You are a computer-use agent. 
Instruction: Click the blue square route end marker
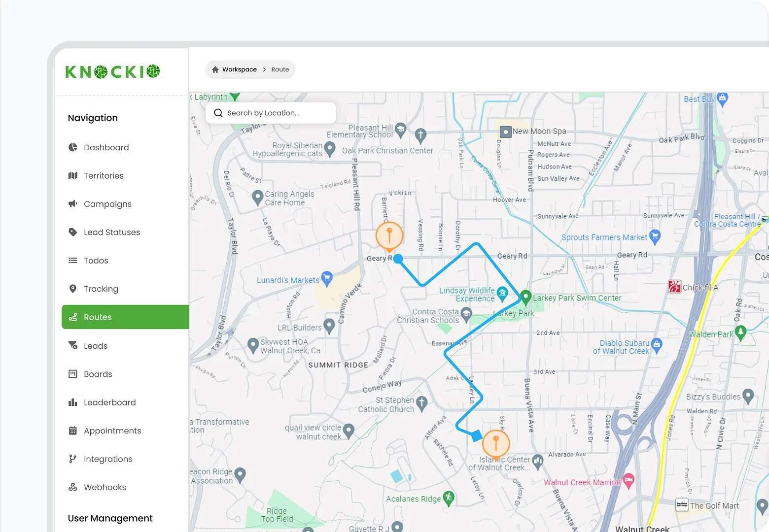pos(476,435)
